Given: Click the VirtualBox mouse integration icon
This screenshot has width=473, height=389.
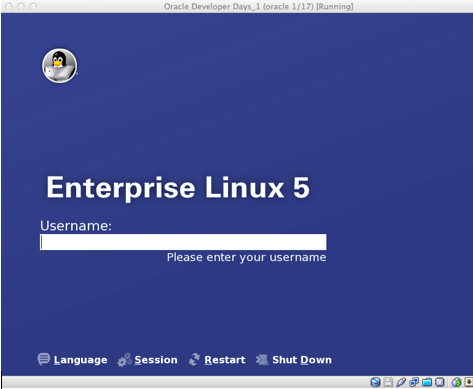Looking at the screenshot, I should (457, 382).
